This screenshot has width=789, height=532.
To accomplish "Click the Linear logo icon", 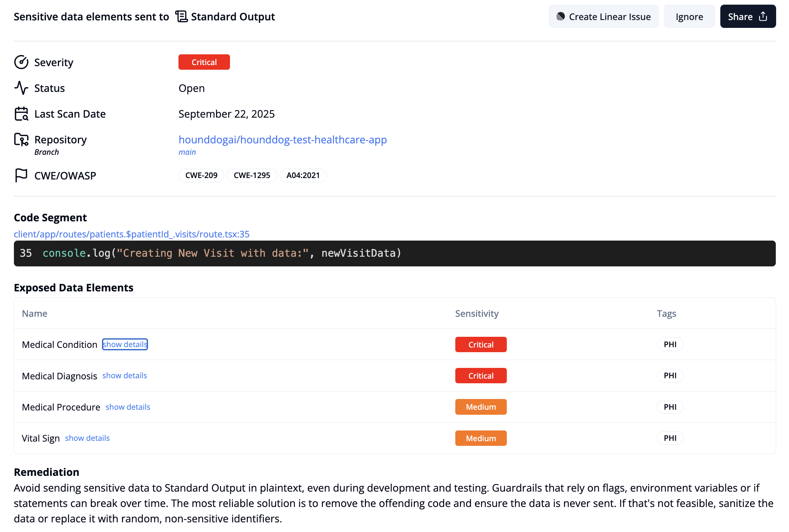I will 560,16.
